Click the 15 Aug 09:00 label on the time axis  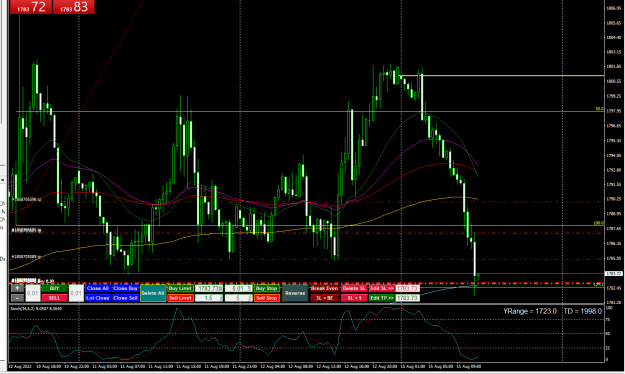click(x=469, y=366)
